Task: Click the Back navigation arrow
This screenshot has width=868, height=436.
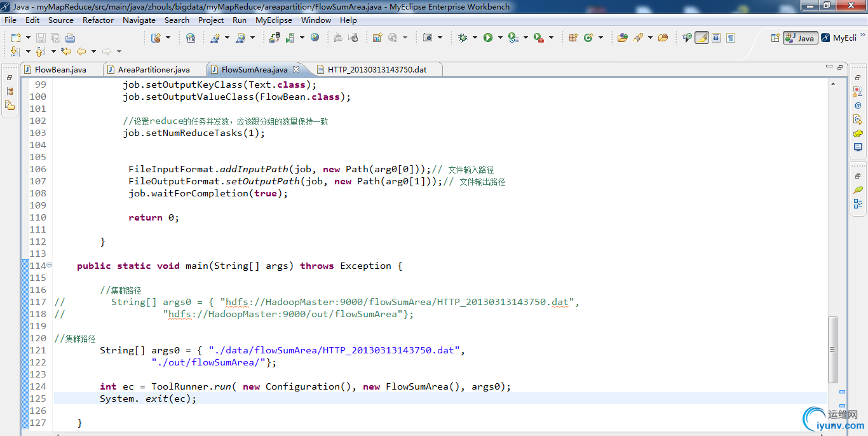Action: pos(81,51)
